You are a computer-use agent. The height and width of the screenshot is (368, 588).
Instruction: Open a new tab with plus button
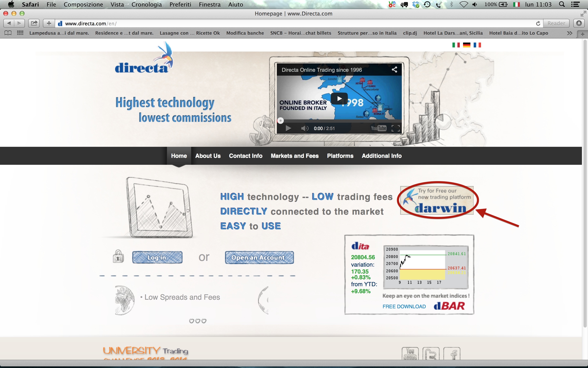pyautogui.click(x=583, y=34)
